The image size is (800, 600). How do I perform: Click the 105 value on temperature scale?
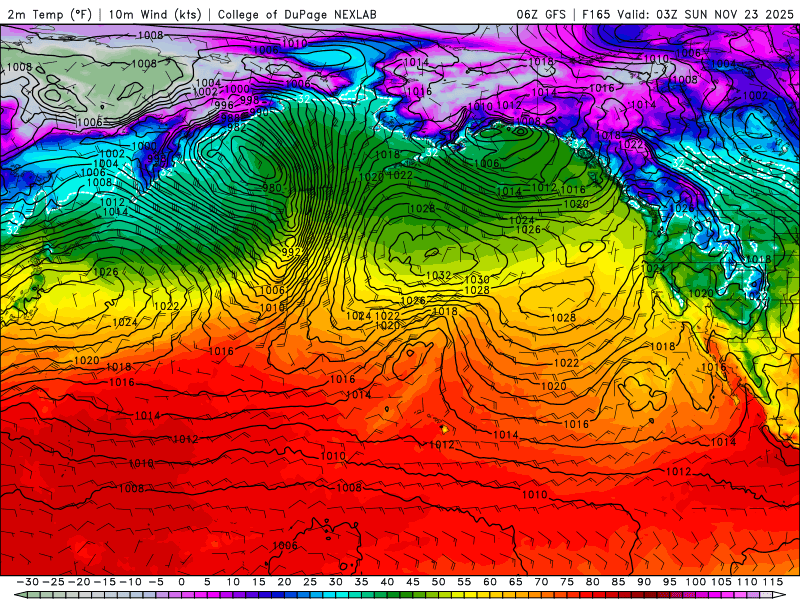[721, 582]
